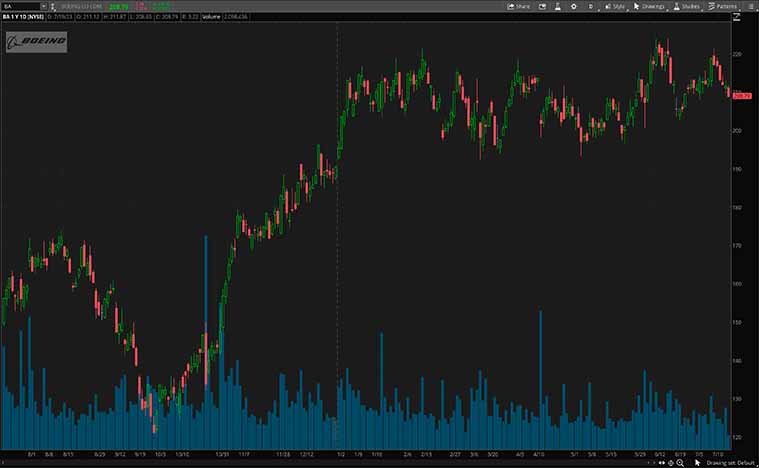The height and width of the screenshot is (468, 759).
Task: Open the Studies menu
Action: pos(686,6)
